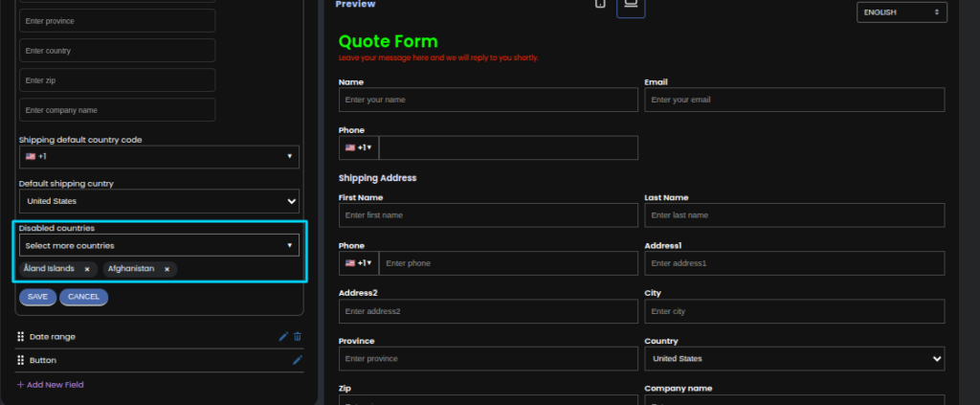This screenshot has height=405, width=980.
Task: Edit the Button field with pencil icon
Action: pyautogui.click(x=298, y=360)
